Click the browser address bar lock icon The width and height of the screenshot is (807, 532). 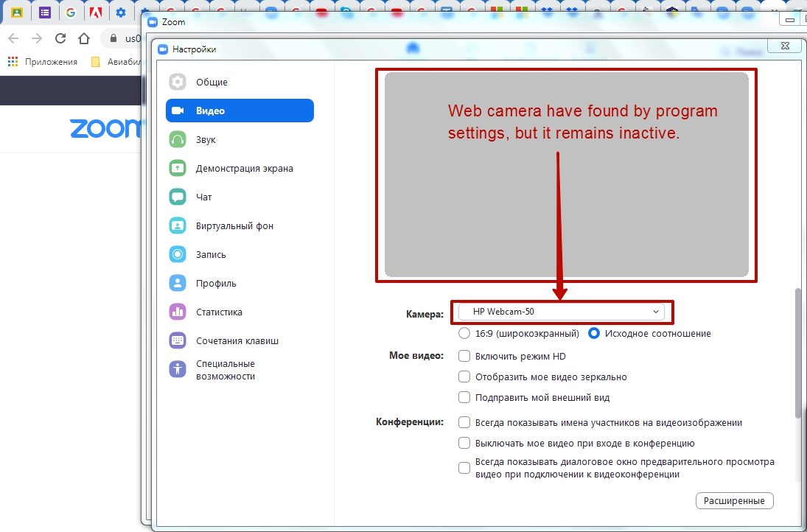coord(113,38)
